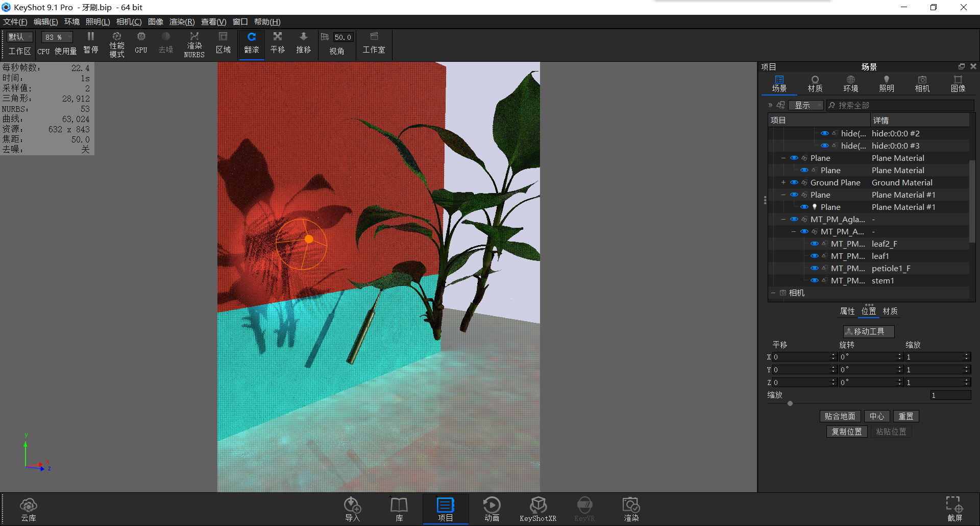Switch to the Material tab in project panel
The image size is (980, 526).
[815, 83]
